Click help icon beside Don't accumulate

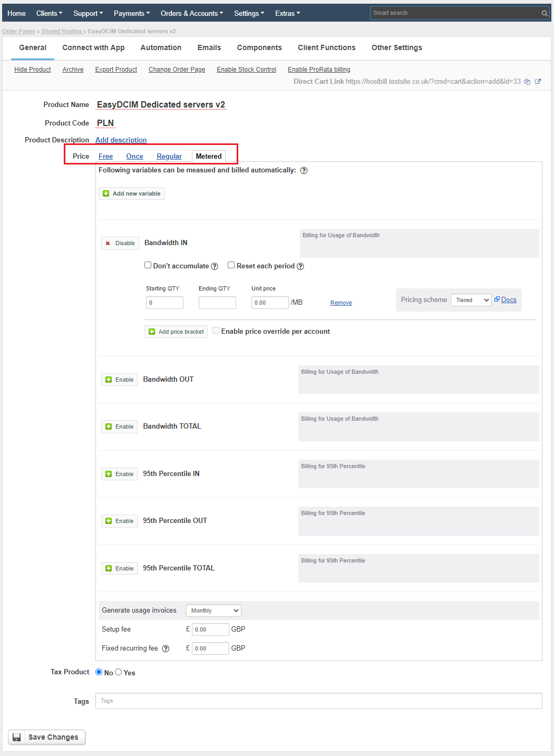coord(215,266)
